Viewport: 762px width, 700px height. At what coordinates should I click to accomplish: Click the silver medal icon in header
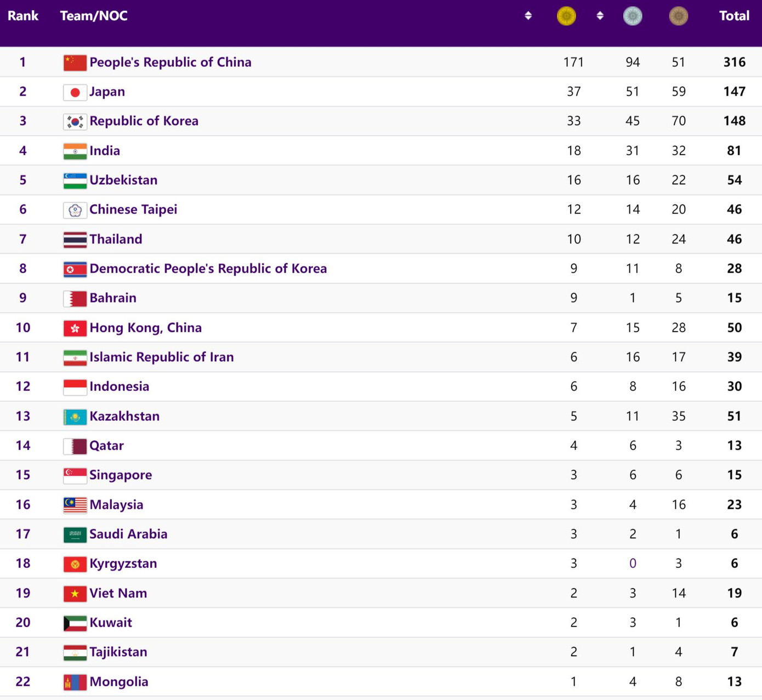coord(633,16)
